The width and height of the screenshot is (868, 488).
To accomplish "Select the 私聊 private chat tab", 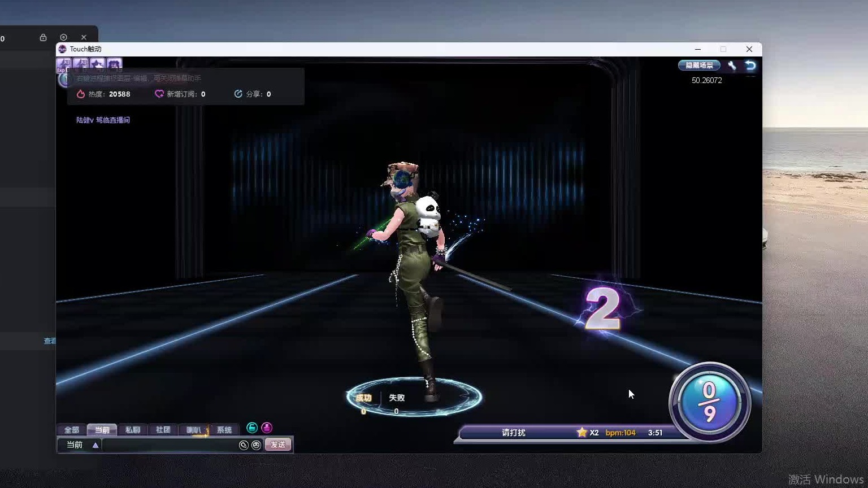I will tap(133, 430).
